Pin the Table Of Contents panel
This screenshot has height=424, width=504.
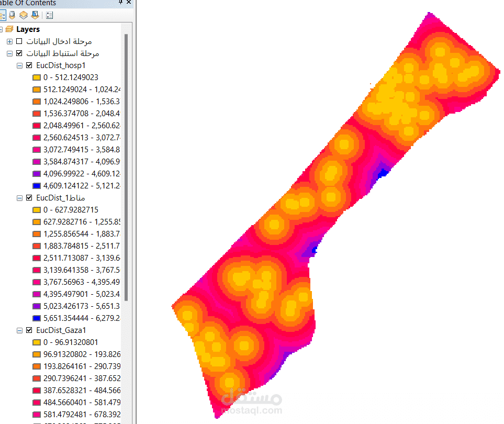(x=120, y=2)
